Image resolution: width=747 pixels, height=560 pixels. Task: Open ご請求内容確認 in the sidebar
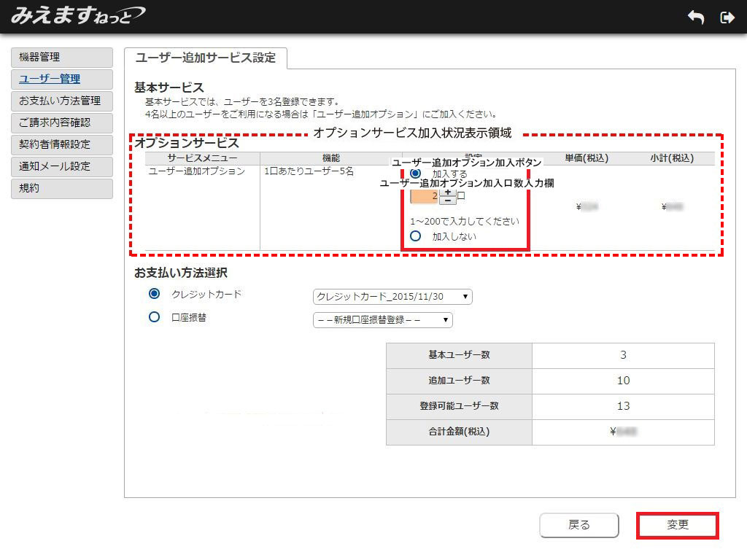[62, 123]
